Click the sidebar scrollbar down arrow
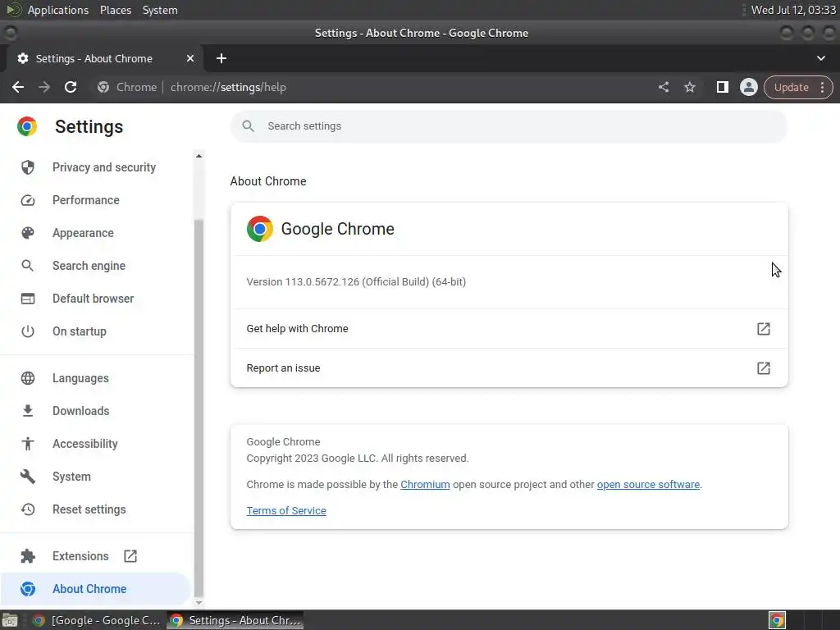Screen dimensions: 840x630 click(199, 603)
